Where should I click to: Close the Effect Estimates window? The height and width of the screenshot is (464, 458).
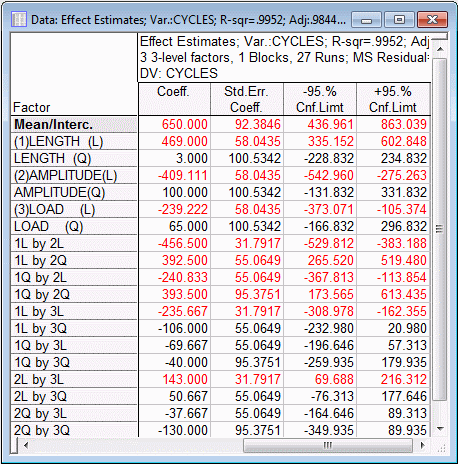click(x=432, y=20)
